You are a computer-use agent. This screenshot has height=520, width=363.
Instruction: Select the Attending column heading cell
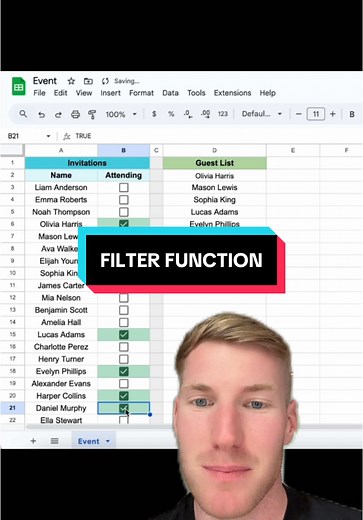pos(123,175)
